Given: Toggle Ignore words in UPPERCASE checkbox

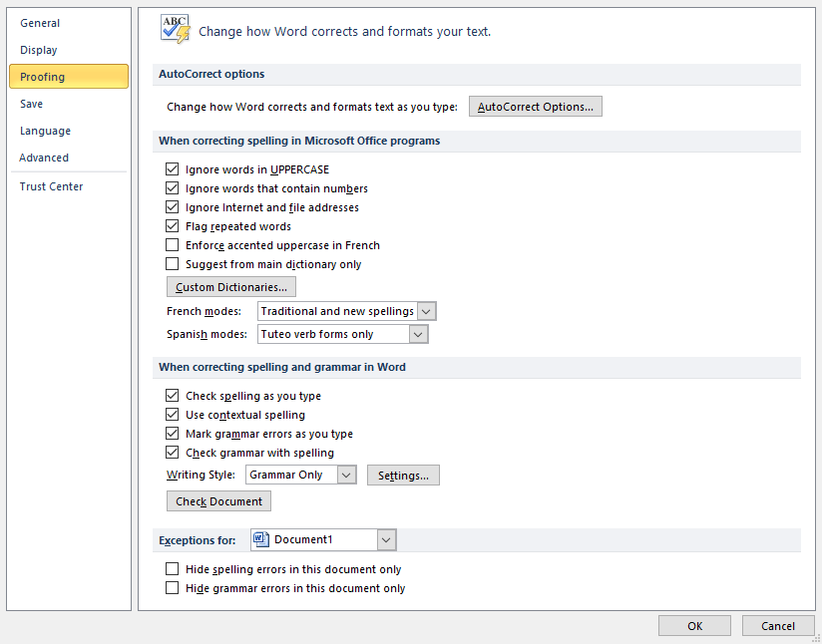Looking at the screenshot, I should (173, 169).
